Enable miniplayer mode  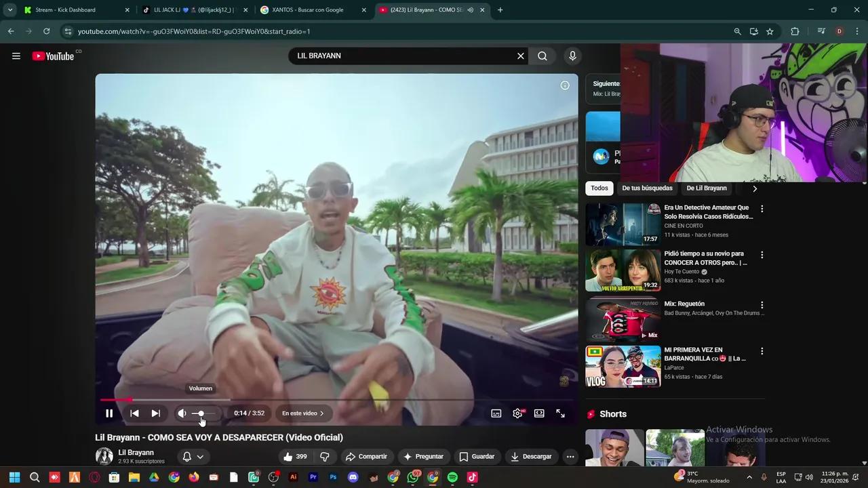pos(539,413)
